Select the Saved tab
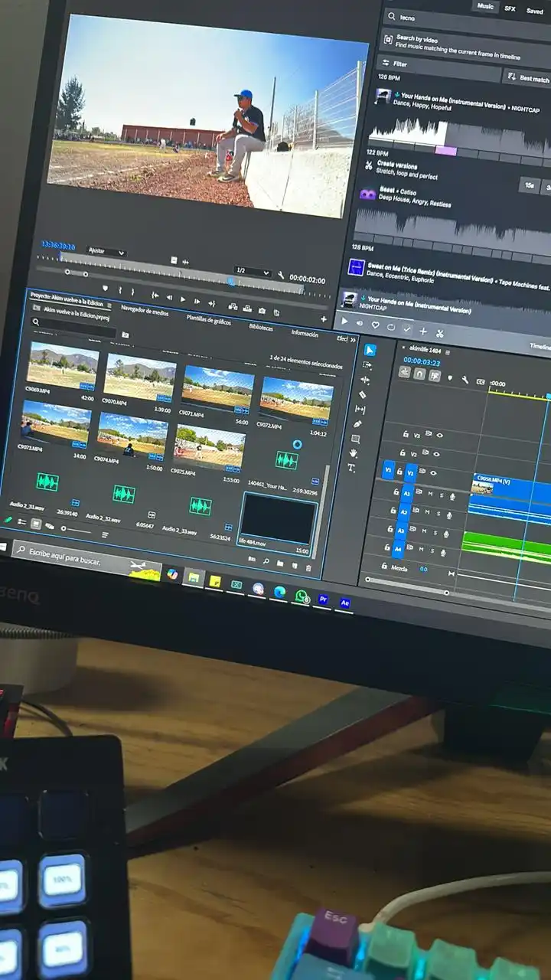Image resolution: width=551 pixels, height=980 pixels. point(534,11)
